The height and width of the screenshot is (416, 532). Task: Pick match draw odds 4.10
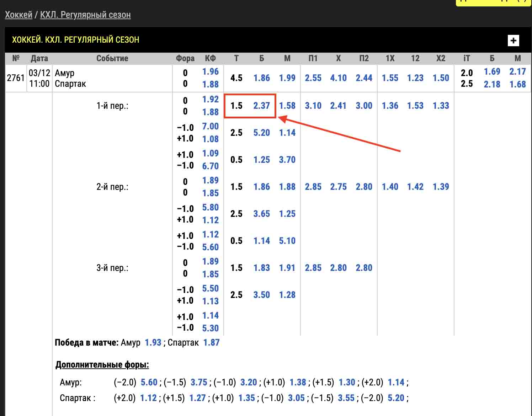pyautogui.click(x=339, y=78)
